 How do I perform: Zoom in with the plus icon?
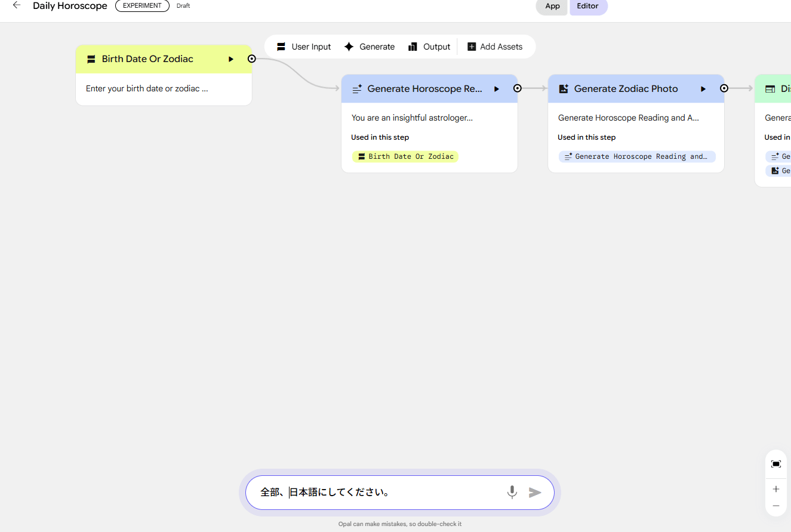775,489
